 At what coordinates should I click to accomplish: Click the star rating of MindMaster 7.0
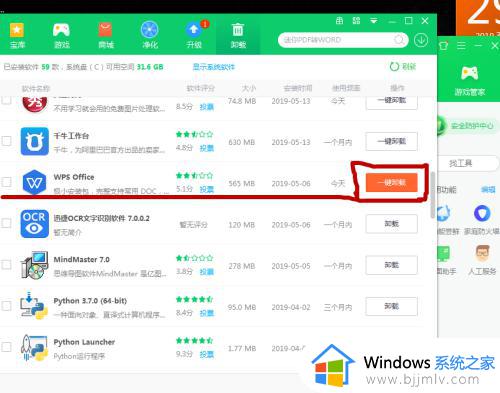tap(194, 258)
